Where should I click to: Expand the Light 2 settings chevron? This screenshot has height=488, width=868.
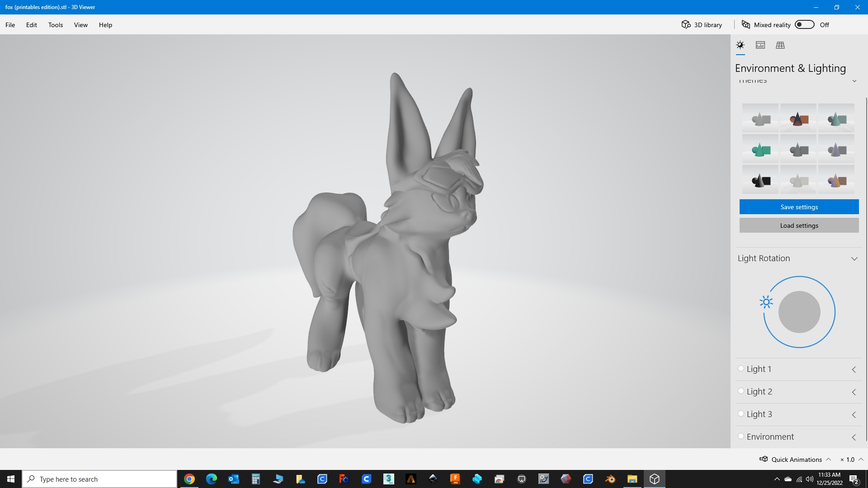tap(854, 392)
